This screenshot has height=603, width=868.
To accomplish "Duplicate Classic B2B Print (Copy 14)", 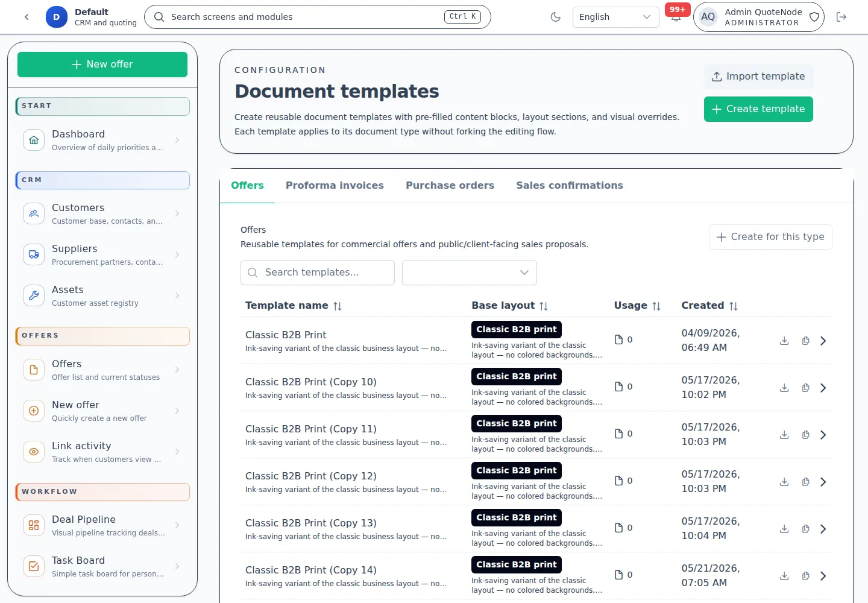I will click(x=805, y=576).
